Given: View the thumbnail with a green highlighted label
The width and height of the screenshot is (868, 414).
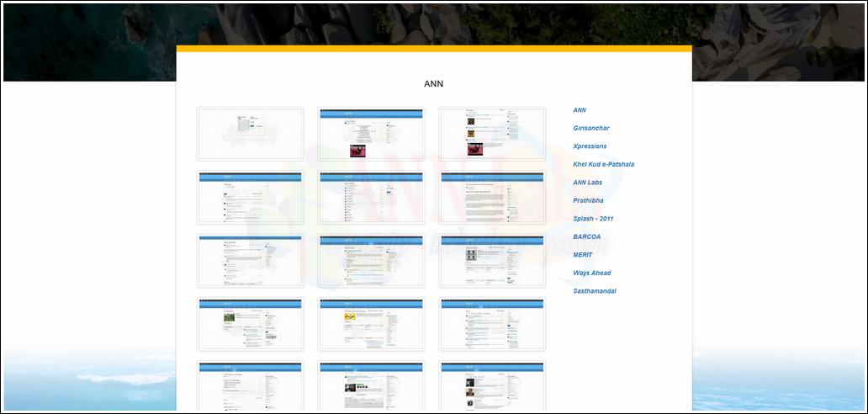Looking at the screenshot, I should (x=371, y=385).
